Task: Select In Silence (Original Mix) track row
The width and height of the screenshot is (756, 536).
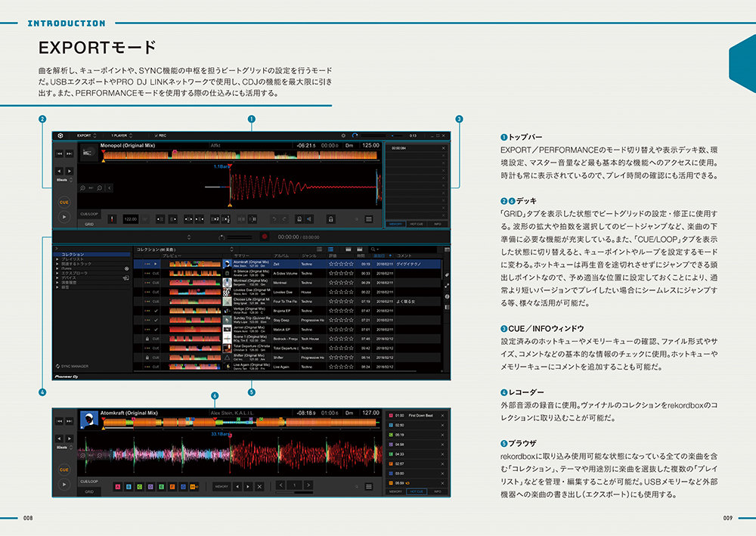Action: [287, 274]
